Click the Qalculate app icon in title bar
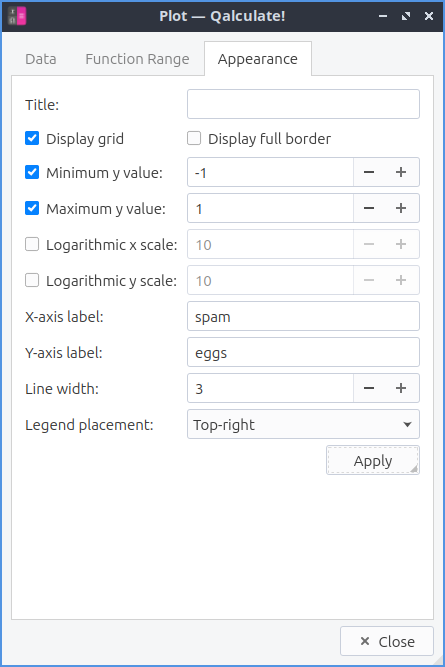The height and width of the screenshot is (667, 445). tap(17, 16)
